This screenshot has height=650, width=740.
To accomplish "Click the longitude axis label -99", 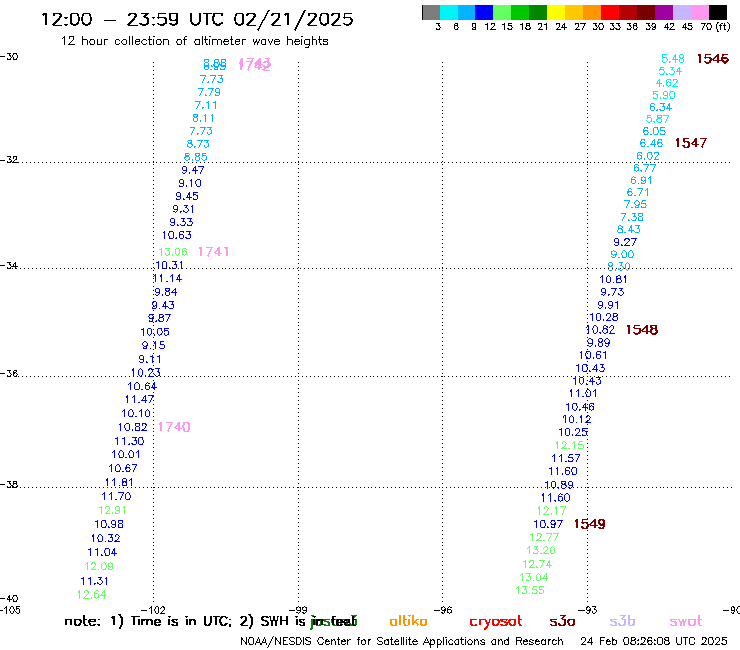I will [x=298, y=610].
